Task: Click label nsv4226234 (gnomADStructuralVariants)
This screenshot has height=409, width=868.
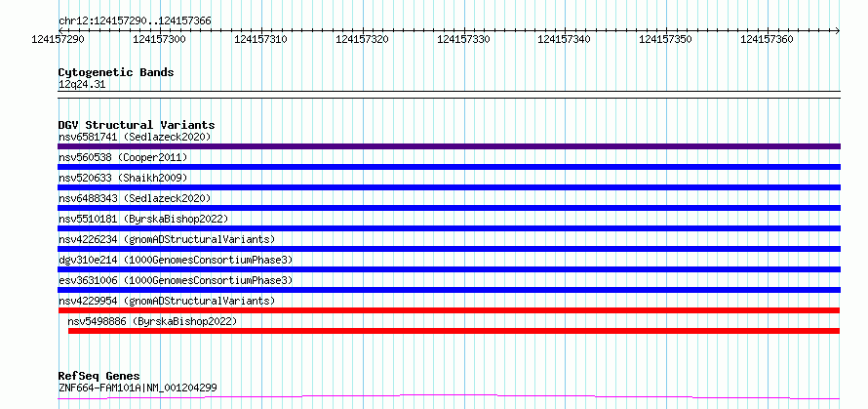Action: [x=167, y=239]
